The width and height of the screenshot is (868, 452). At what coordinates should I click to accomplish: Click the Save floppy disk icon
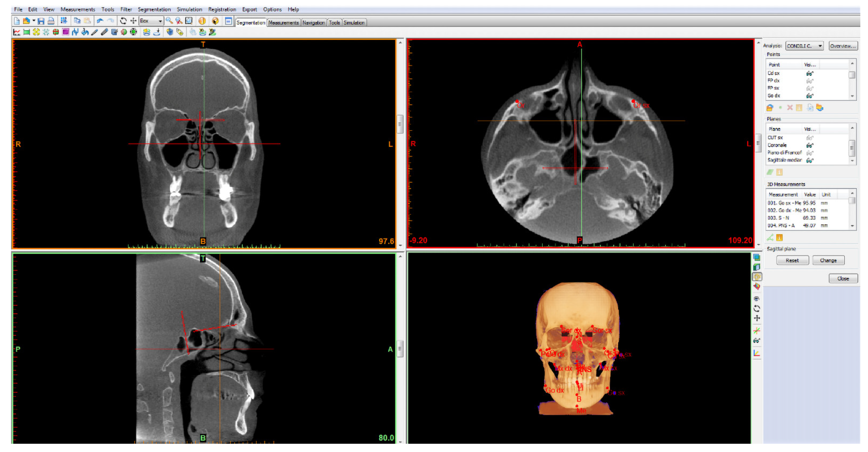tap(41, 21)
